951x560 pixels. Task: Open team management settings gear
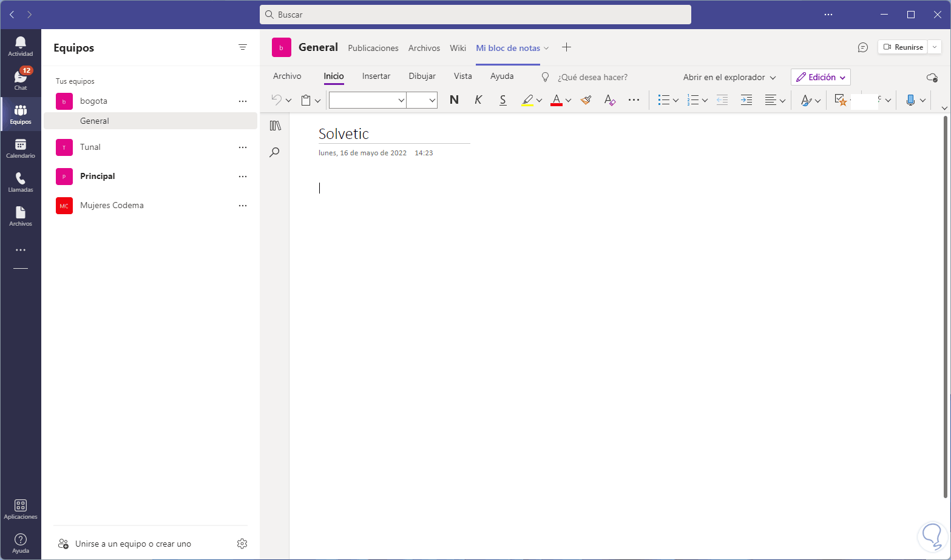coord(242,544)
